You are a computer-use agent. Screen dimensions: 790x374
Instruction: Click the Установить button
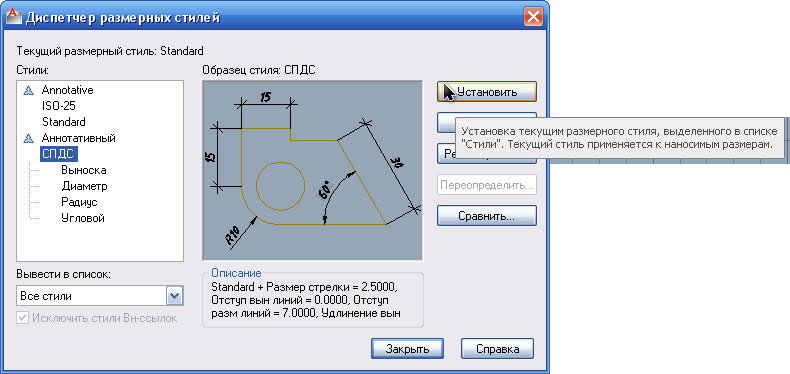tap(487, 92)
